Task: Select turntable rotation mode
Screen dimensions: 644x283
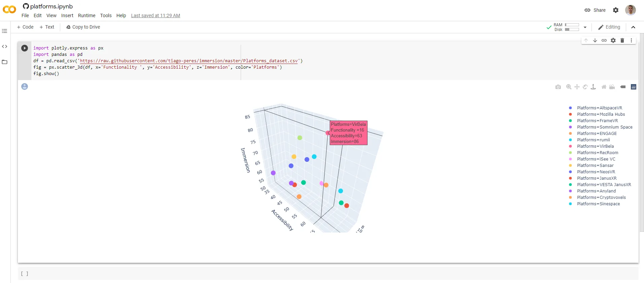Action: tap(593, 87)
